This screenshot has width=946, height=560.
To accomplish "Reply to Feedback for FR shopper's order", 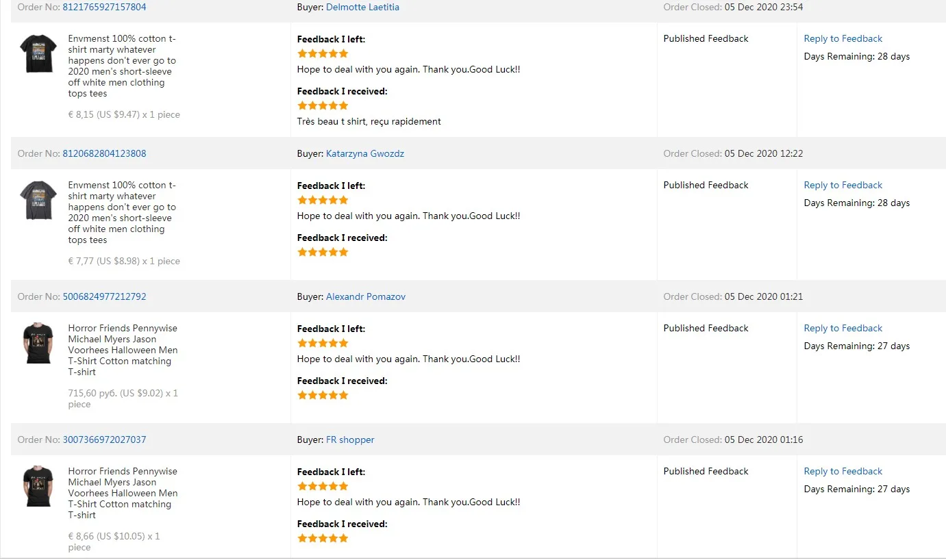I will pos(843,471).
